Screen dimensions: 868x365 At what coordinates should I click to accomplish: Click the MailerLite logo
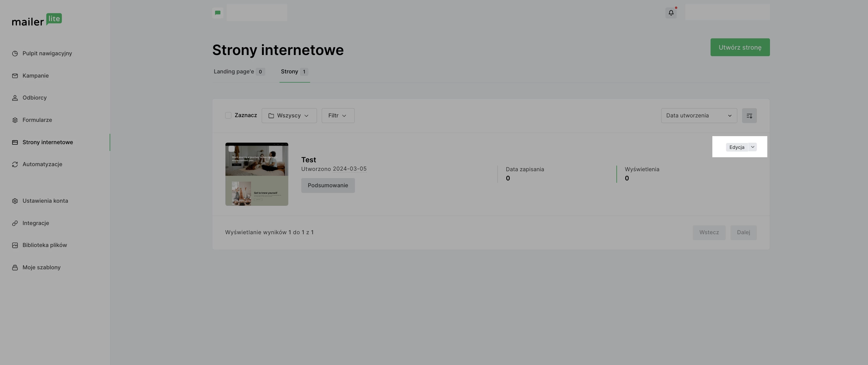pos(37,20)
